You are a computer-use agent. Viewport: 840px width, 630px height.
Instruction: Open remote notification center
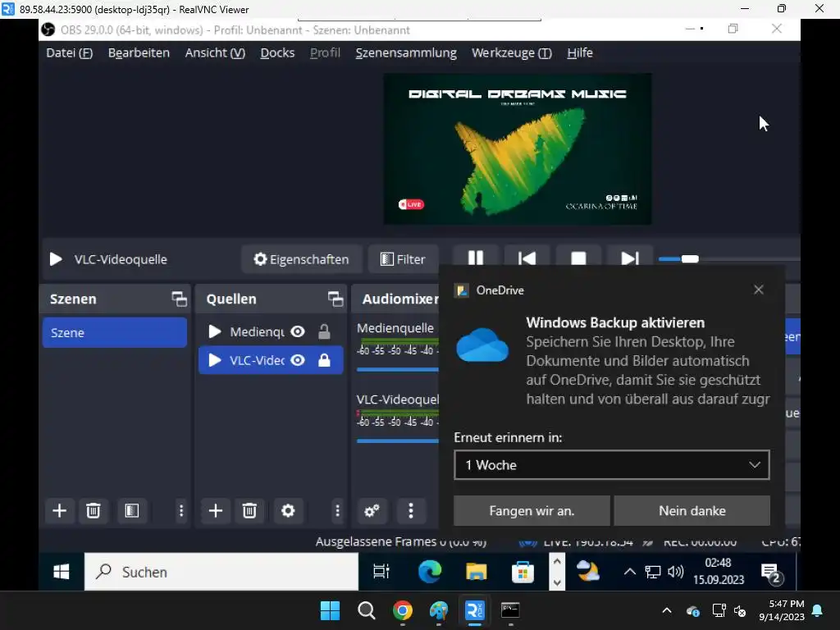pyautogui.click(x=771, y=573)
